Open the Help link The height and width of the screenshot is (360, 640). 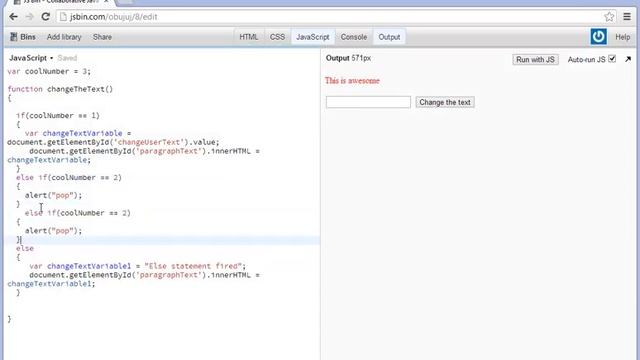622,37
